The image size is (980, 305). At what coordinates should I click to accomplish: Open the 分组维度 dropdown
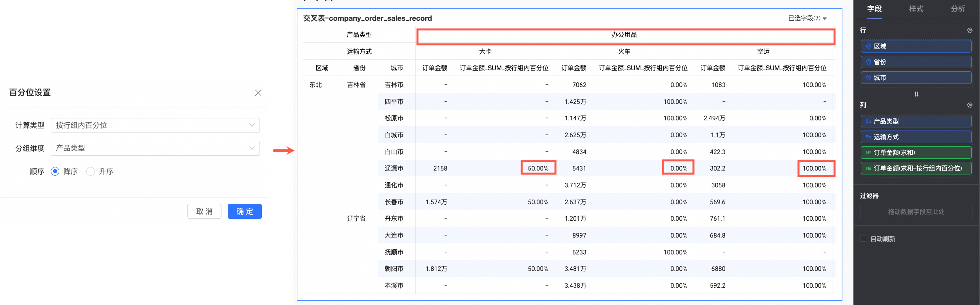tap(155, 148)
